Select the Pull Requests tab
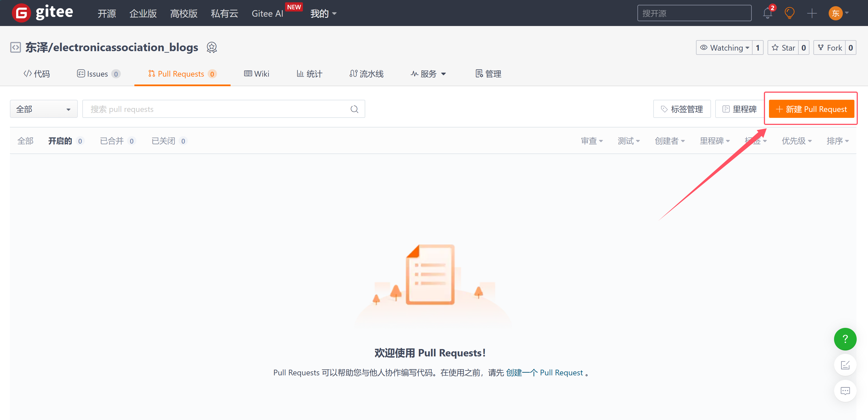The image size is (868, 420). point(182,74)
